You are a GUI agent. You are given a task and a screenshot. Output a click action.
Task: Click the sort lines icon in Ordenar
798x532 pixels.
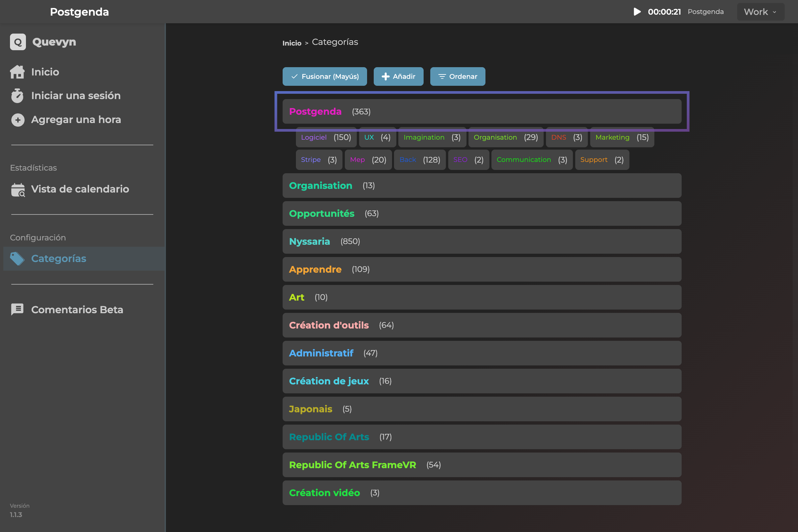coord(442,76)
